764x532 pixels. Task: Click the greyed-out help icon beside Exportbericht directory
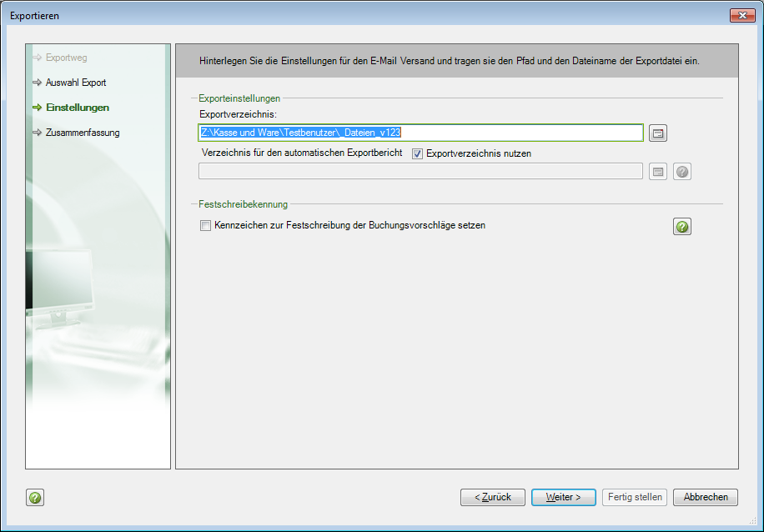pos(682,172)
